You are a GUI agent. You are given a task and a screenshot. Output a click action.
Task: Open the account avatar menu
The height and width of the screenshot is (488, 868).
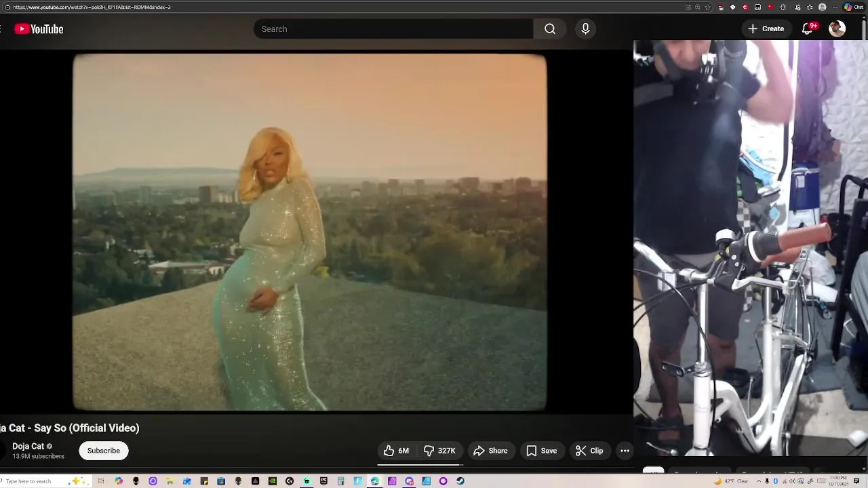coord(837,29)
